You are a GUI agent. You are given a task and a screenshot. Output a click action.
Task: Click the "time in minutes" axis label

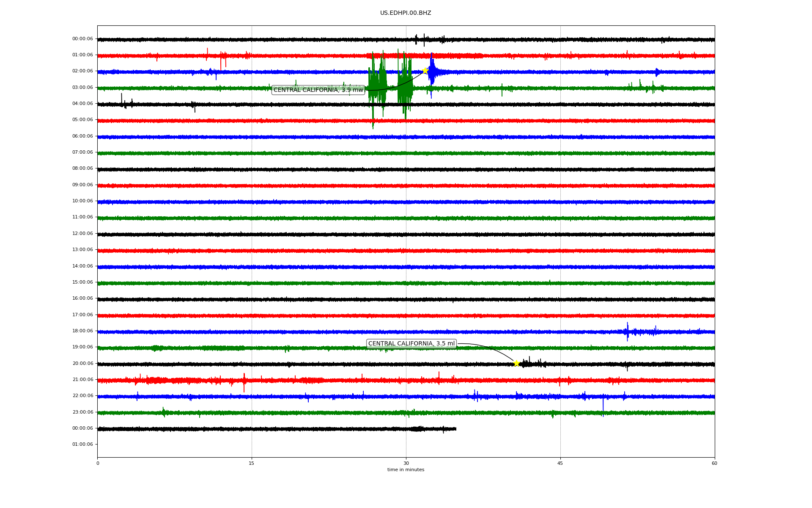[x=406, y=469]
